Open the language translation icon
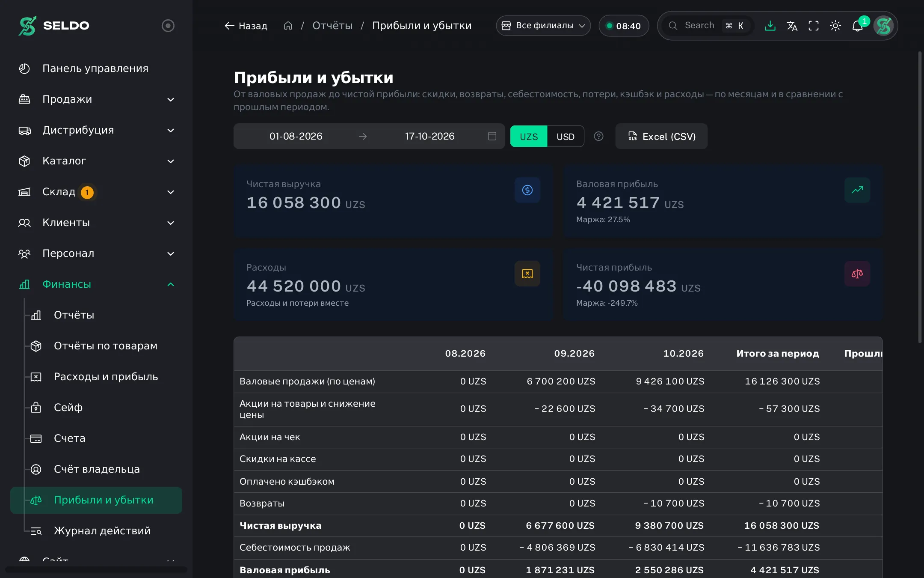 tap(792, 26)
